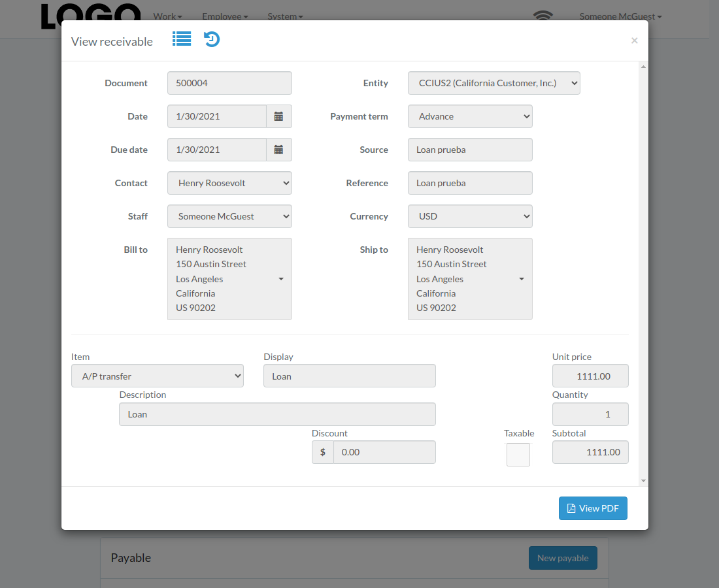Open the Employee menu
Image resolution: width=719 pixels, height=588 pixels.
(x=225, y=16)
